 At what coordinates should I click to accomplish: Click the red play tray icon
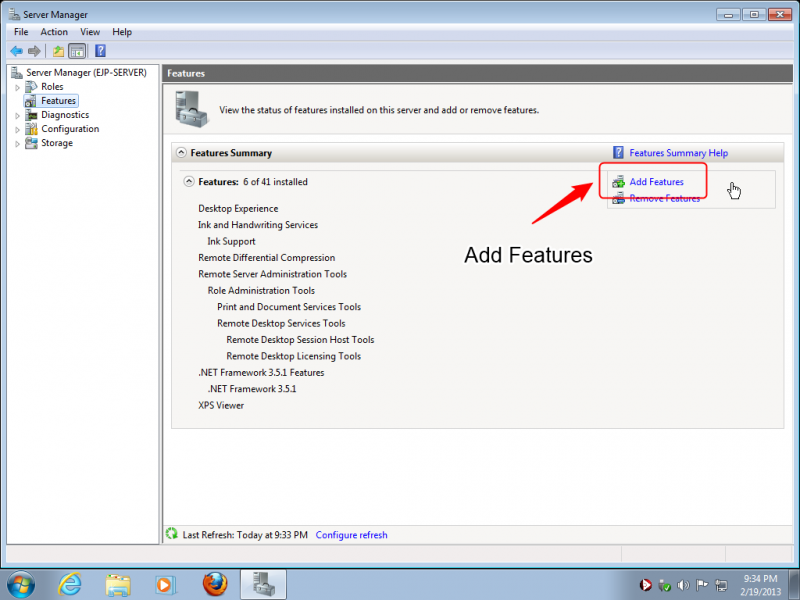pos(645,585)
